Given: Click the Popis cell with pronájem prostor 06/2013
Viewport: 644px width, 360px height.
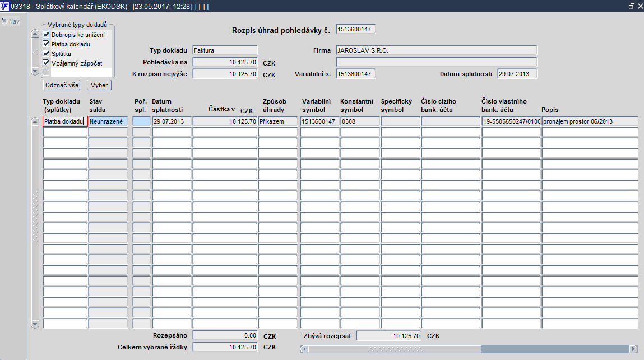Looking at the screenshot, I should click(x=590, y=121).
